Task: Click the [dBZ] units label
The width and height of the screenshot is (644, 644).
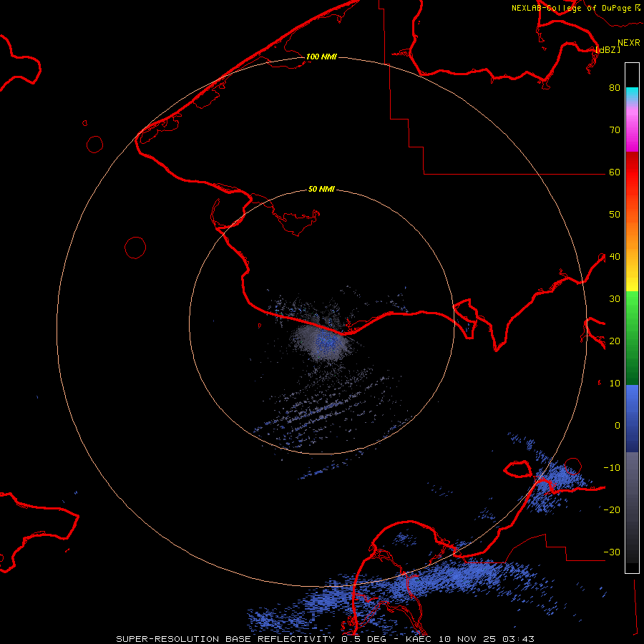Action: [608, 49]
